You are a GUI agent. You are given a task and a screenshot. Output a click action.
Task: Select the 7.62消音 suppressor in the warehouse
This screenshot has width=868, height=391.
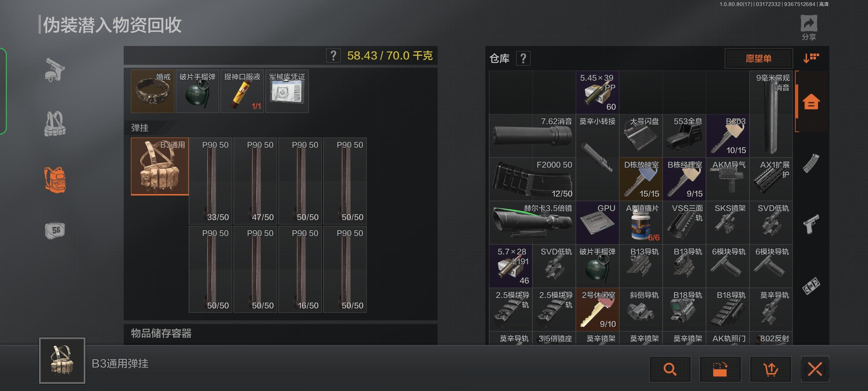point(532,136)
